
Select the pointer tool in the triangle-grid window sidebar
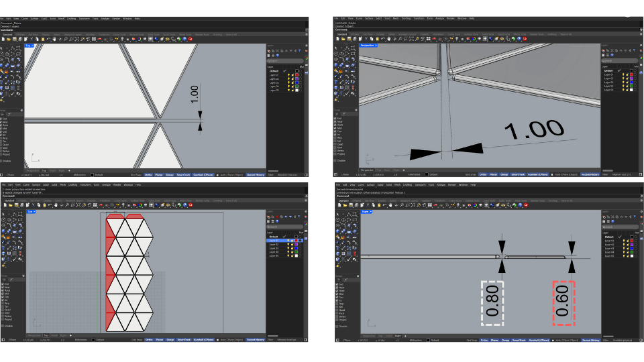click(3, 215)
